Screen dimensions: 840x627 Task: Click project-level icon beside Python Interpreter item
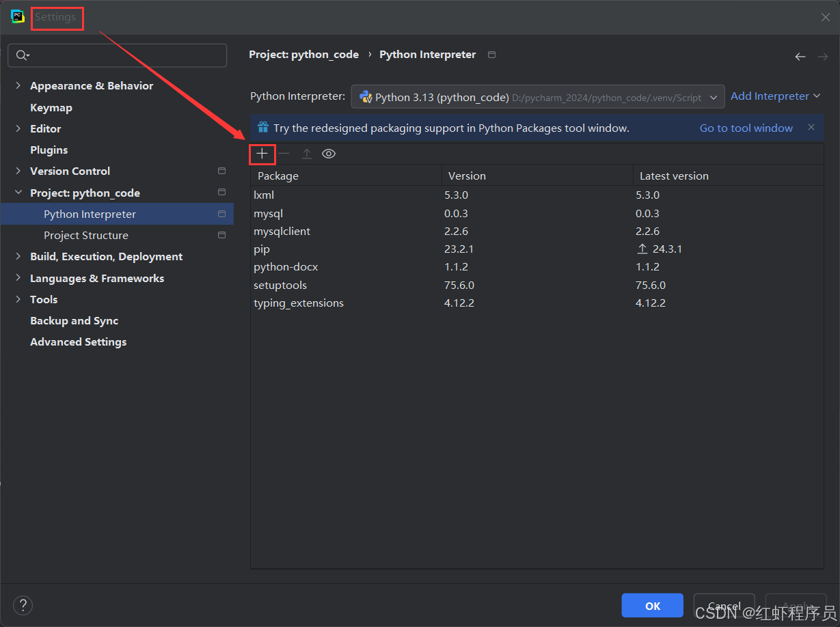(x=221, y=214)
